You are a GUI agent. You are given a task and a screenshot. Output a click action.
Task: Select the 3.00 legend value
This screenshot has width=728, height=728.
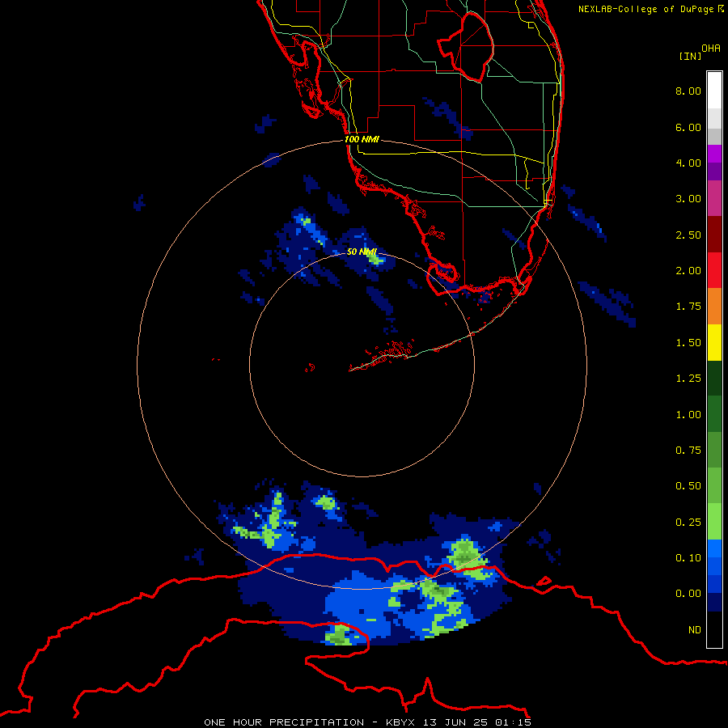[688, 199]
